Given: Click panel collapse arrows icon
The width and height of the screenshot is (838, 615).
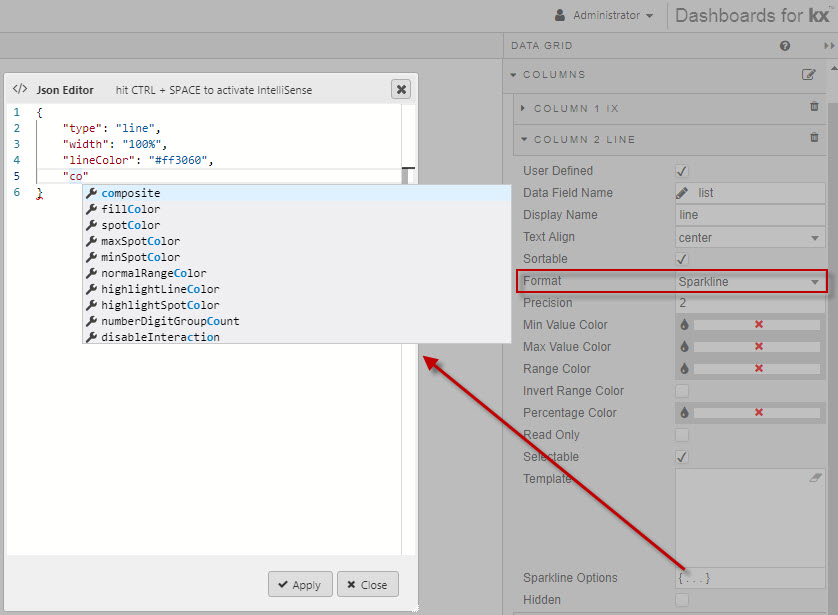Looking at the screenshot, I should coord(828,46).
